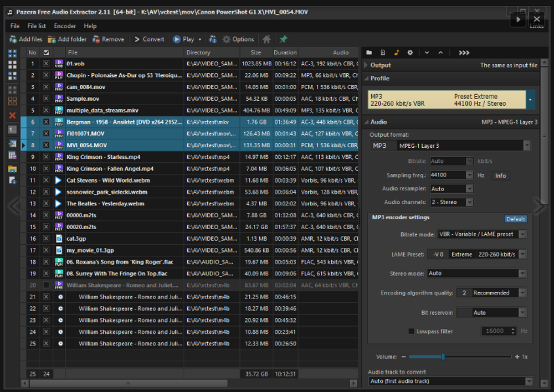This screenshot has height=392, width=554.
Task: Click the collapse-down chevron in right panel toolbar
Action: 427,53
